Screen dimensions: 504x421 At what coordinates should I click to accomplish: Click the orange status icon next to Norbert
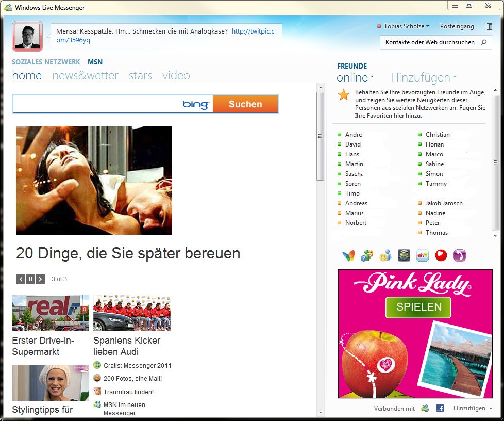tap(339, 223)
